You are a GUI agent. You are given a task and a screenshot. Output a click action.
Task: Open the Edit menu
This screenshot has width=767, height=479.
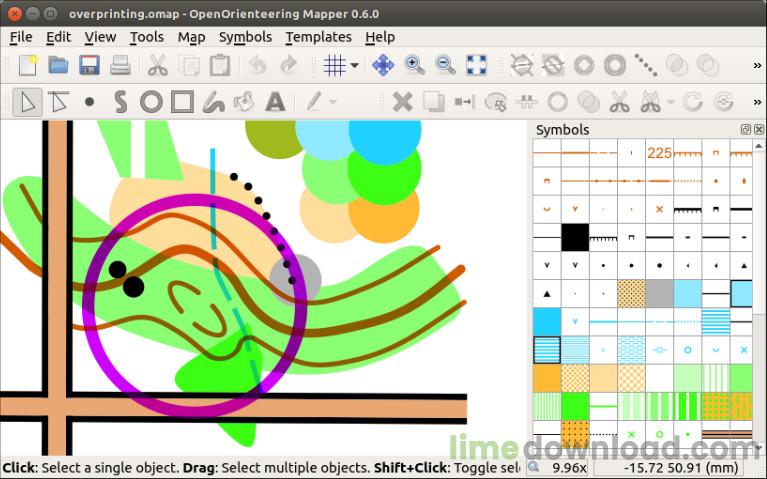click(59, 37)
